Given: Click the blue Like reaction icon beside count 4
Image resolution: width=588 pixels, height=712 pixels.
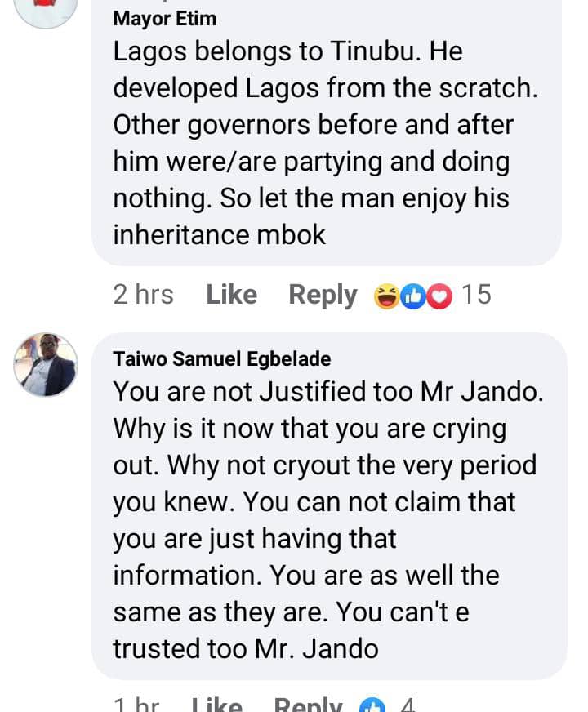Looking at the screenshot, I should click(x=372, y=705).
